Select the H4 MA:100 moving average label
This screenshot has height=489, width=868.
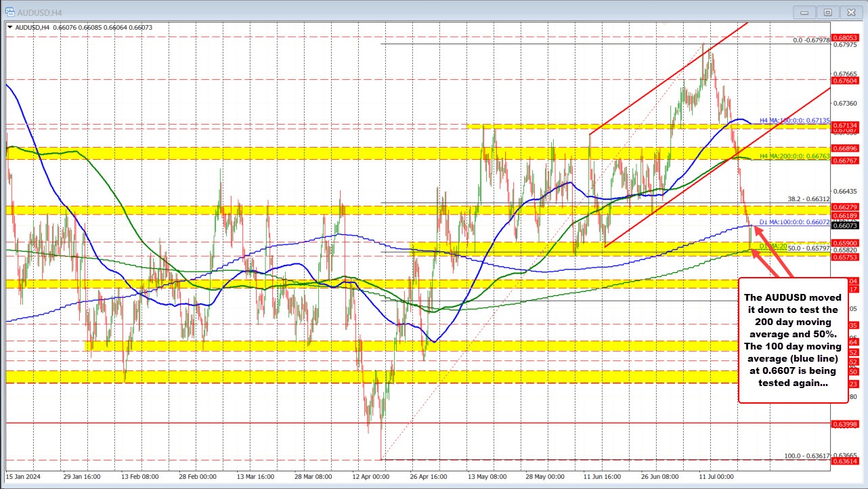pyautogui.click(x=794, y=120)
